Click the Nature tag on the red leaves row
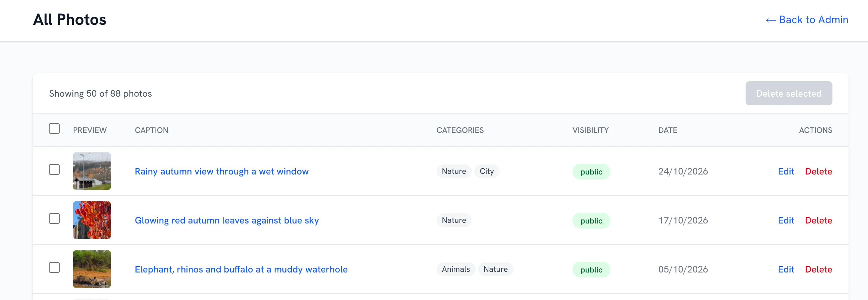The height and width of the screenshot is (300, 868). [x=454, y=220]
